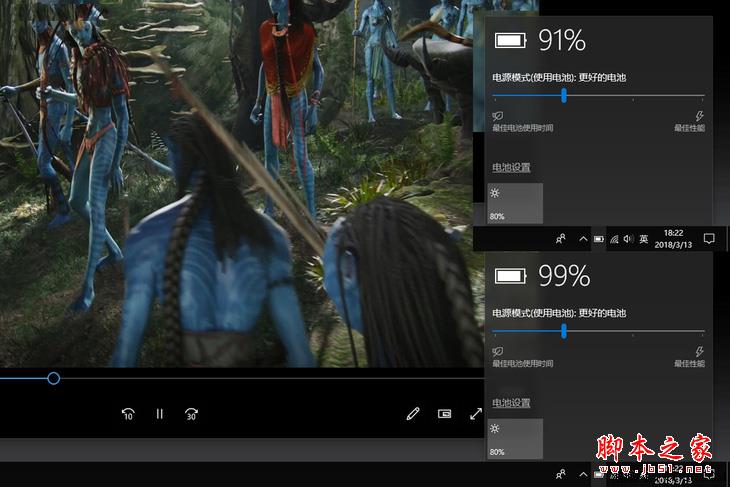Screen dimensions: 730x487
Task: Expand hidden tray icons beside the 18:22 clock
Action: click(583, 239)
